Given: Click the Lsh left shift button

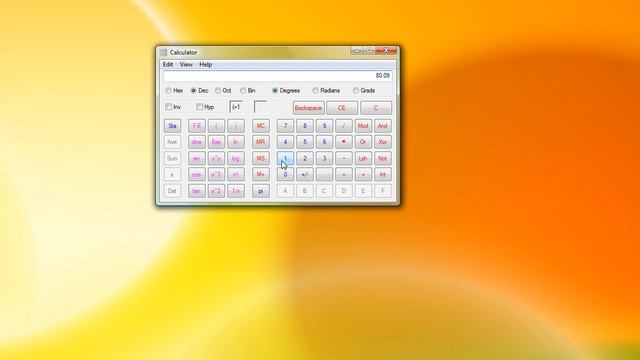Looking at the screenshot, I should click(363, 158).
